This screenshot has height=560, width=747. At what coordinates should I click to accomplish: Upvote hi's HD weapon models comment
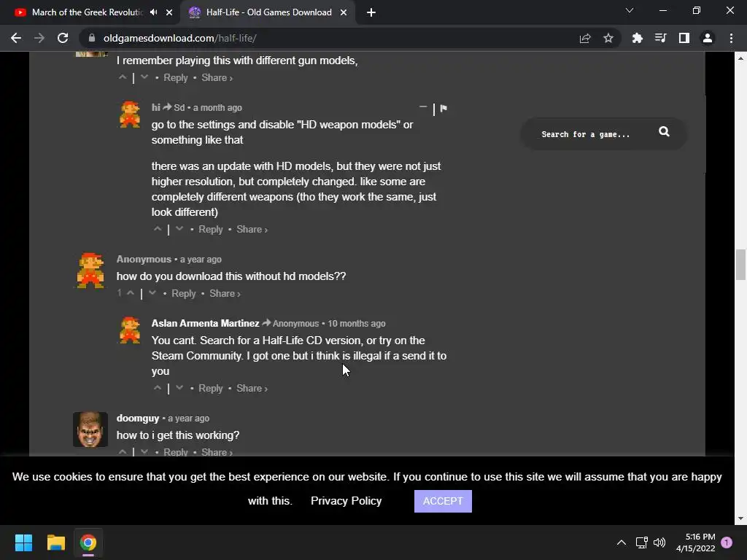click(x=158, y=229)
